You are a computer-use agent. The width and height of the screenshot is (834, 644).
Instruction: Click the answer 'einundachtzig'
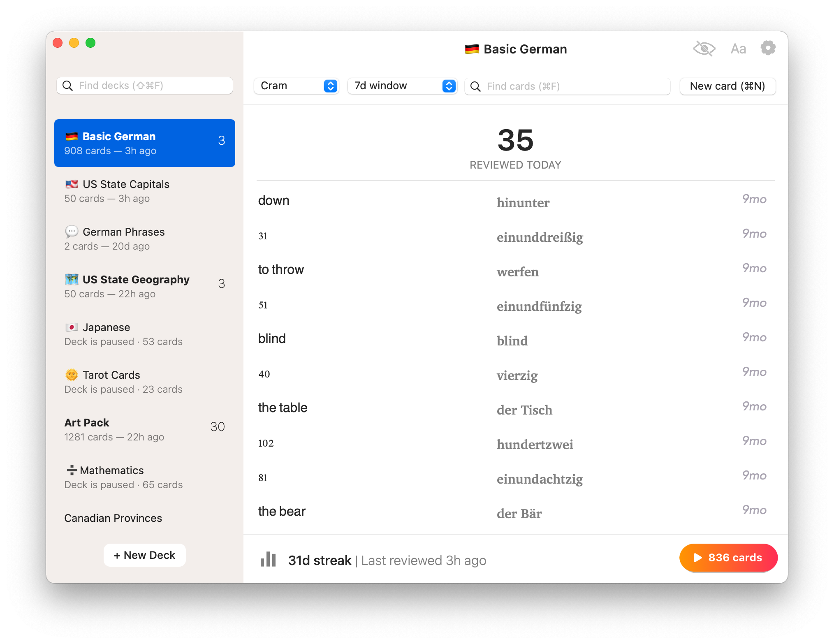(540, 479)
